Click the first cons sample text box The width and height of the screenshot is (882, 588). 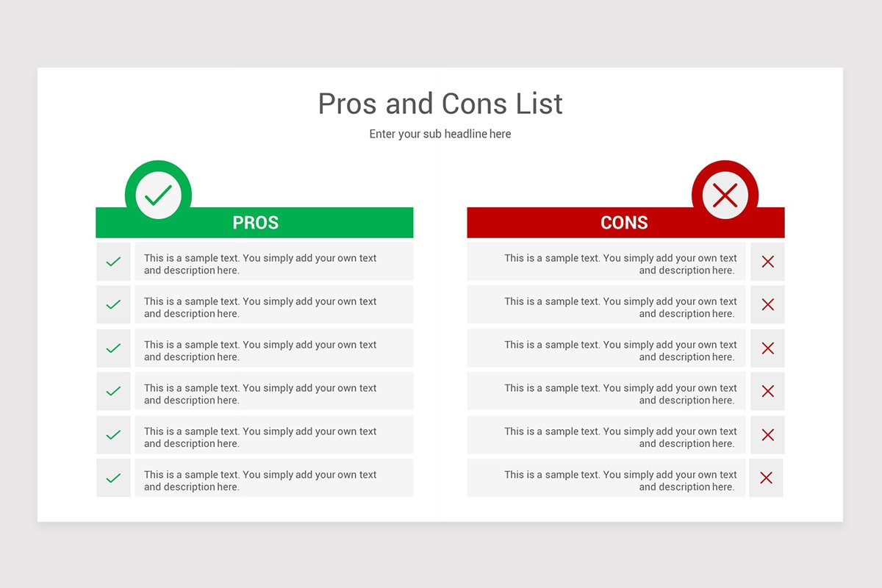pos(606,262)
